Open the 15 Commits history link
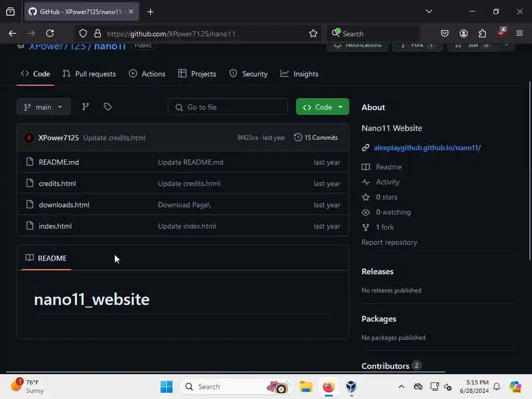Screen dimensions: 532x399 pos(316,137)
